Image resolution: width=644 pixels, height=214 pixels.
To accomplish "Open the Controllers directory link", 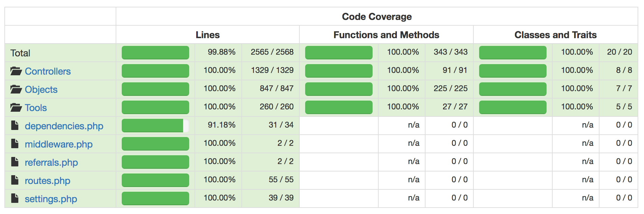I will [x=48, y=71].
